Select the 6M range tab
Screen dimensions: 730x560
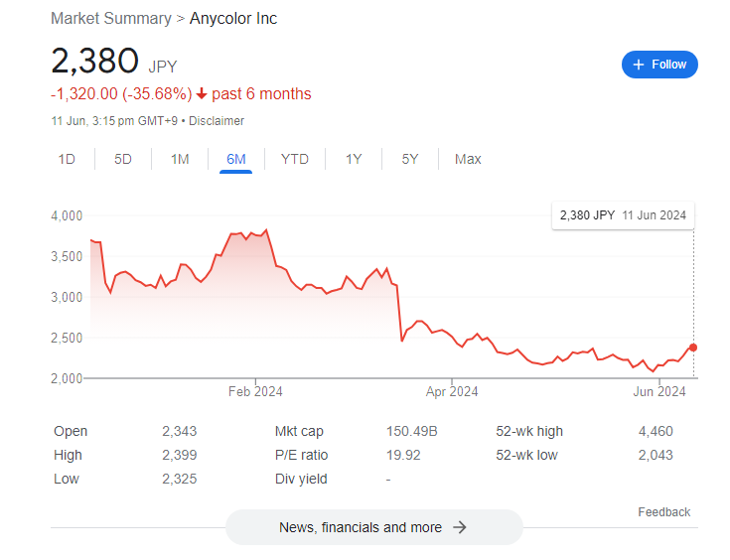click(236, 159)
